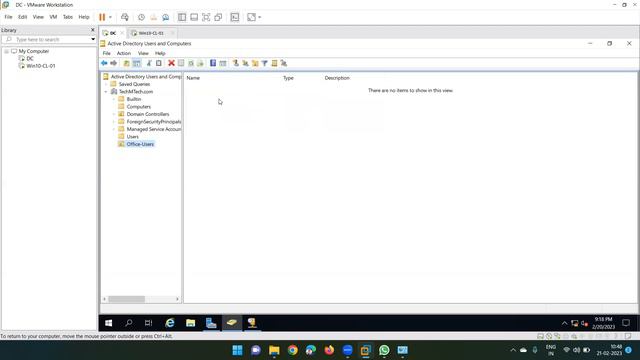Toggle the action pane icon
Image resolution: width=640 pixels, height=360 pixels.
[x=223, y=63]
